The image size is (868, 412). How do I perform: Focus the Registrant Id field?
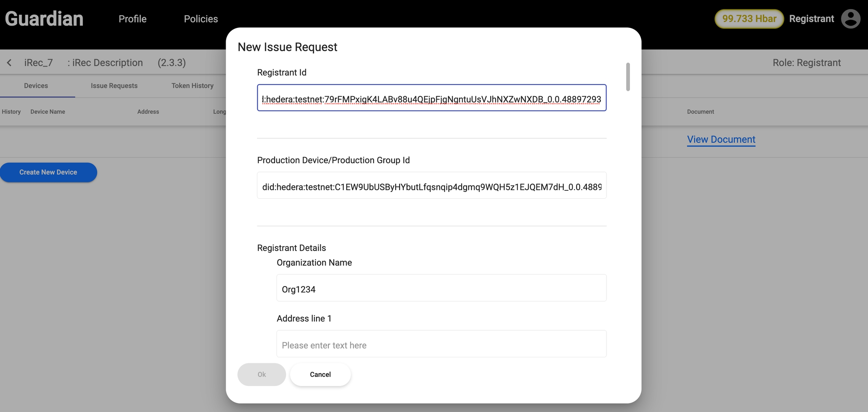click(x=431, y=98)
